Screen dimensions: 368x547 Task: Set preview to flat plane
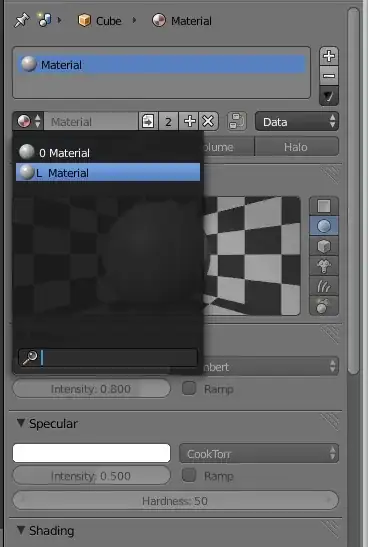(x=324, y=206)
